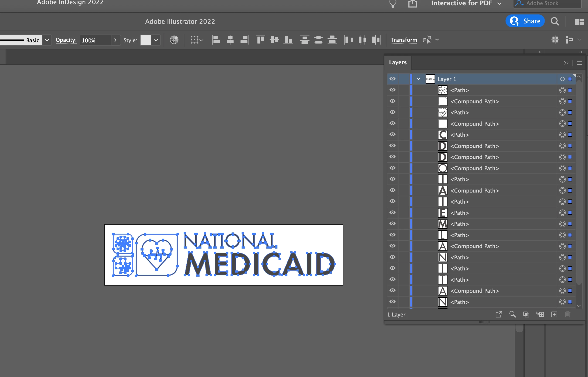Open the Style swatch dropdown arrow
The image size is (588, 377).
(x=156, y=40)
